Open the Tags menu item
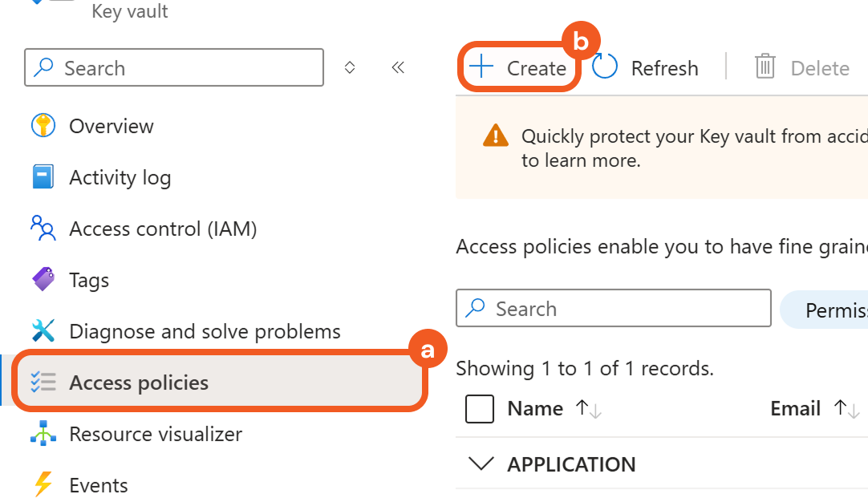868x498 pixels. click(x=89, y=280)
